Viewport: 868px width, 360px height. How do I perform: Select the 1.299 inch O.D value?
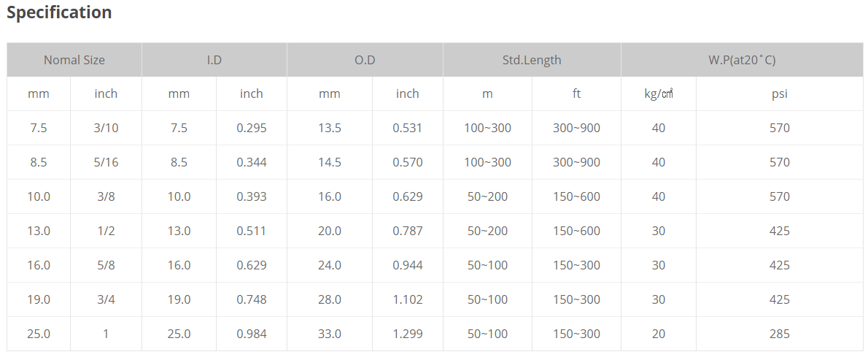408,334
